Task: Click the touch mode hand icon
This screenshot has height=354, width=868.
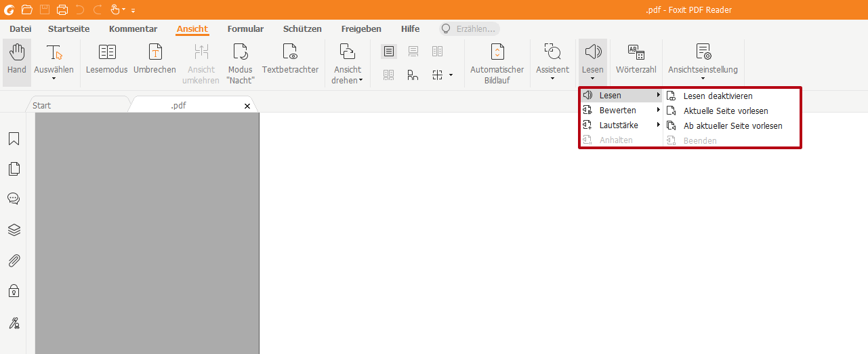Action: coord(116,9)
